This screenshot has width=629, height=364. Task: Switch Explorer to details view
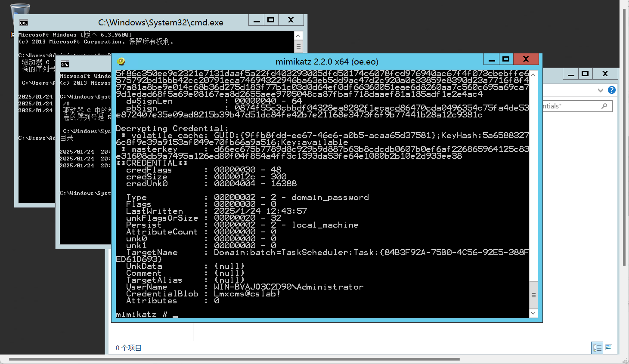coord(597,348)
